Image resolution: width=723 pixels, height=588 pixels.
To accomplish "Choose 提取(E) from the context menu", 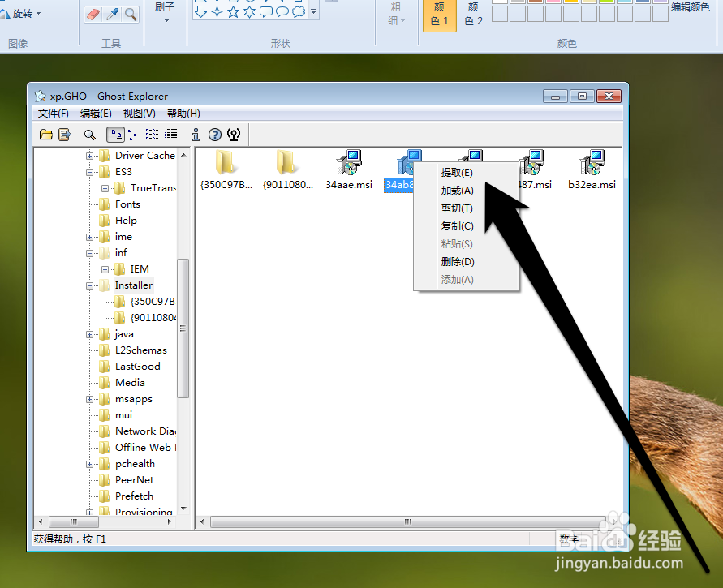I will [466, 172].
